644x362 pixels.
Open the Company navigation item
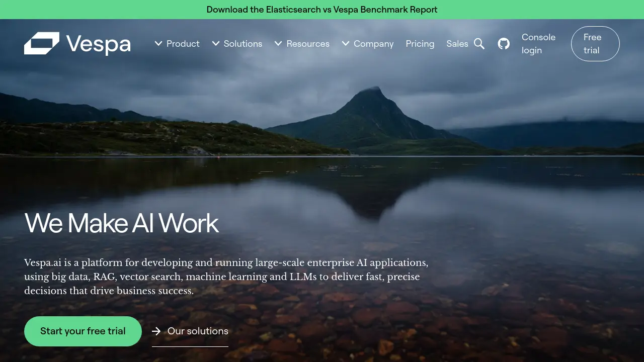pos(374,44)
